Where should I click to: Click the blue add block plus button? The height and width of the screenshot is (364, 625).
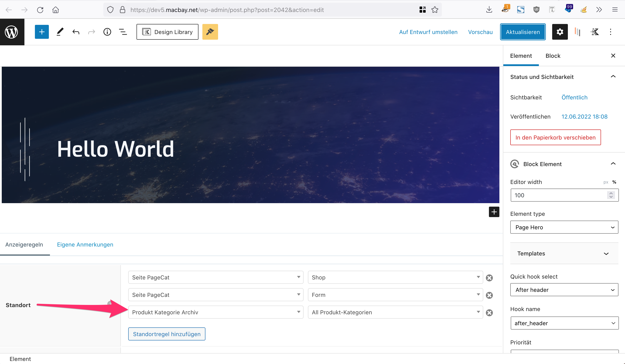pyautogui.click(x=42, y=32)
